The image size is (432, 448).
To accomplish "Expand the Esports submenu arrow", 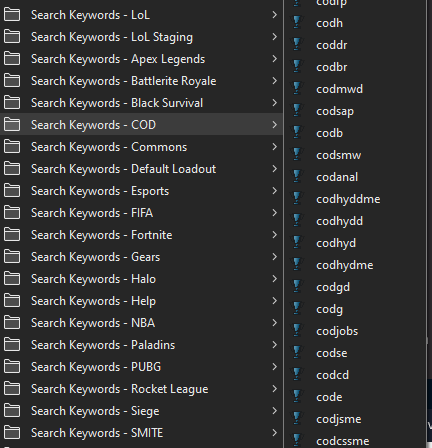I will 274,191.
